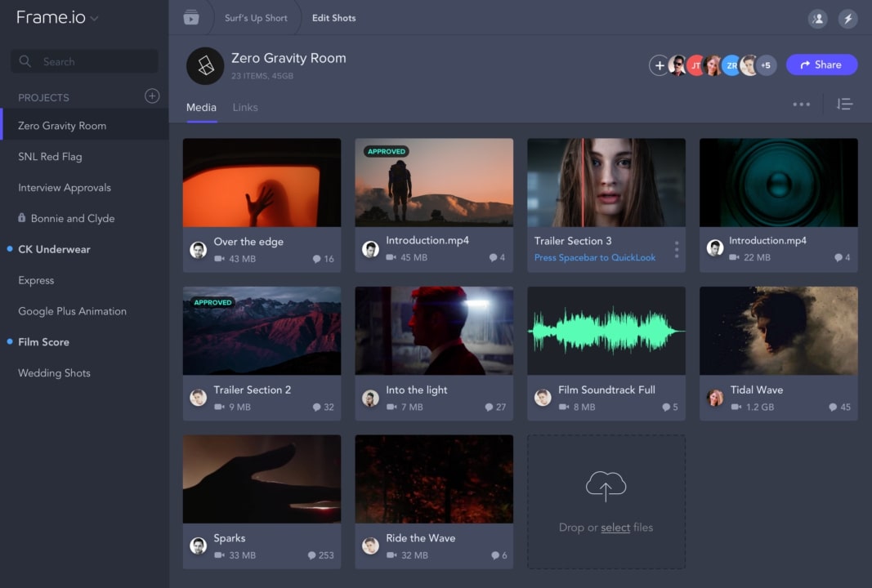Create a new project with the plus icon
Screen dimensions: 872x588
tap(152, 96)
